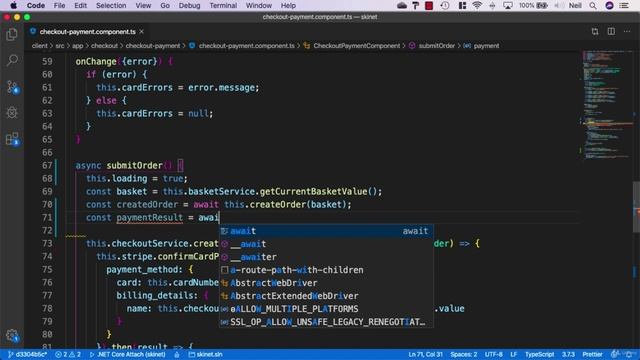Select the '__await' suggestion

(x=327, y=244)
